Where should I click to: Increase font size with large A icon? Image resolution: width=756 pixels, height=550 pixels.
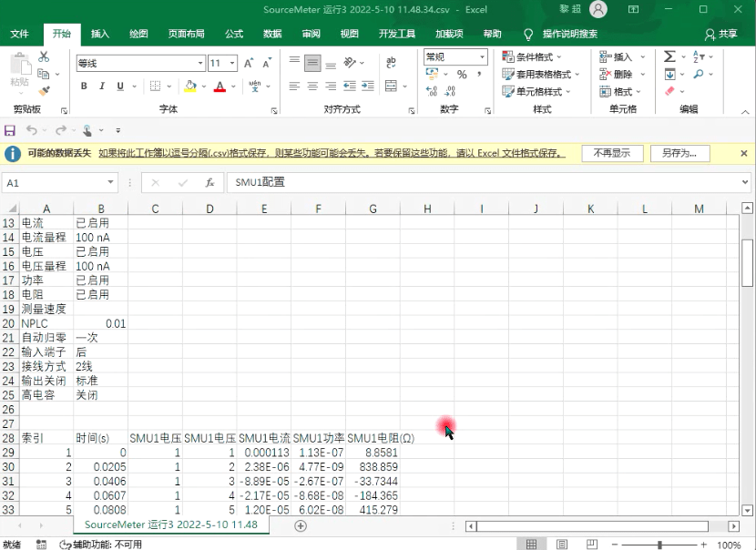[x=249, y=63]
